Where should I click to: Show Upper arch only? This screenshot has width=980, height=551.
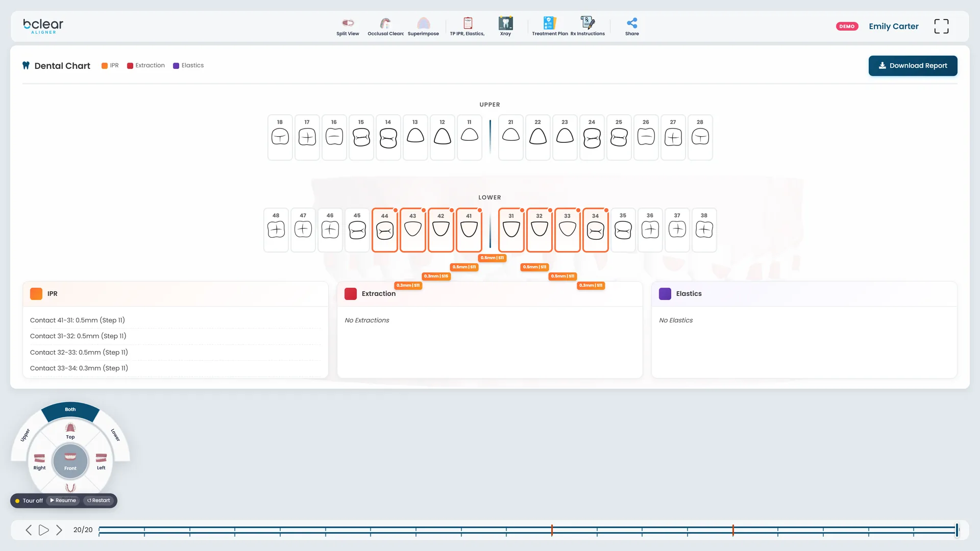tap(26, 435)
